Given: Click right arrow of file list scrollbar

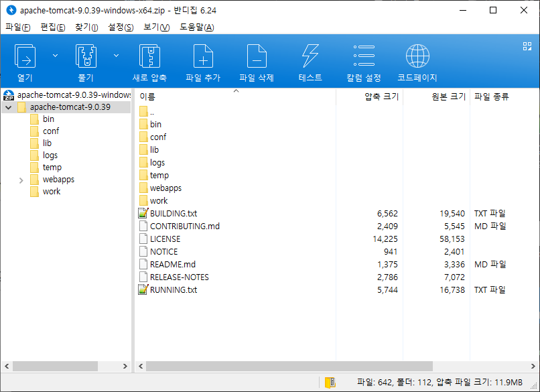Looking at the screenshot, I should [x=533, y=366].
